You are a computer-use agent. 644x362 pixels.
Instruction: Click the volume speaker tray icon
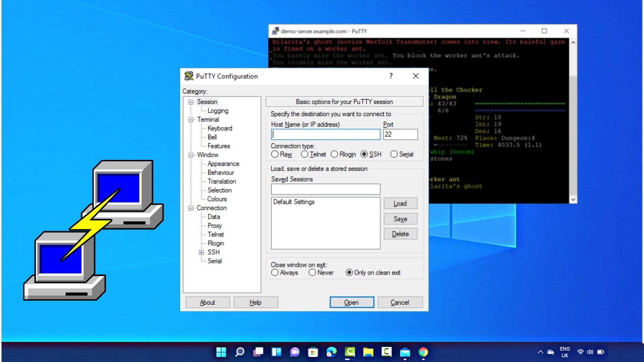coord(590,352)
